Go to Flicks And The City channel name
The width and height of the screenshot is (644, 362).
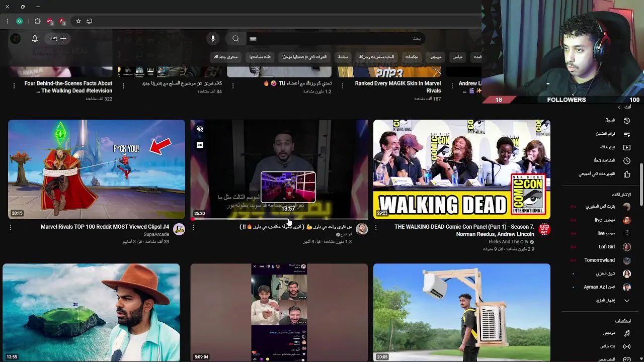tap(508, 242)
